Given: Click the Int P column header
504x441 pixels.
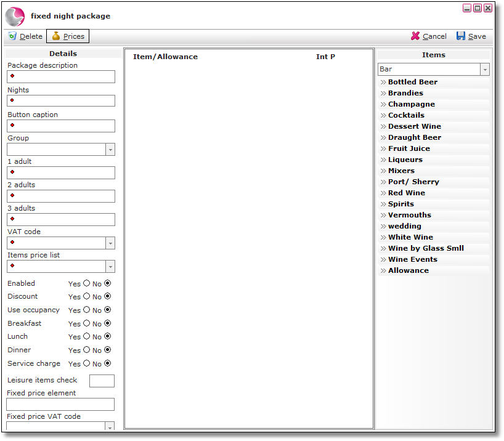Looking at the screenshot, I should (325, 57).
